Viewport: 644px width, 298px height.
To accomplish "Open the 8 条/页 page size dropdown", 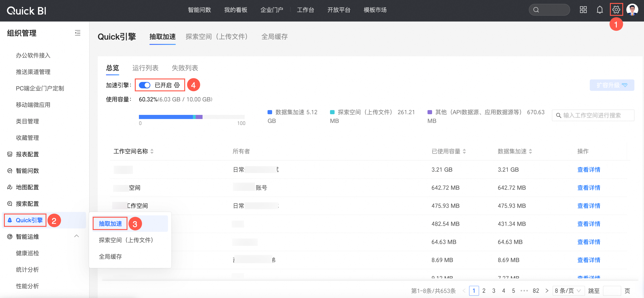I will click(x=568, y=291).
